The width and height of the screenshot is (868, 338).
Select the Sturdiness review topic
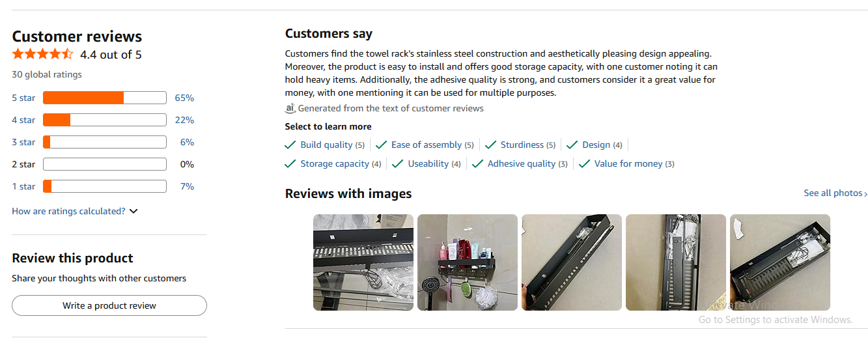[522, 145]
